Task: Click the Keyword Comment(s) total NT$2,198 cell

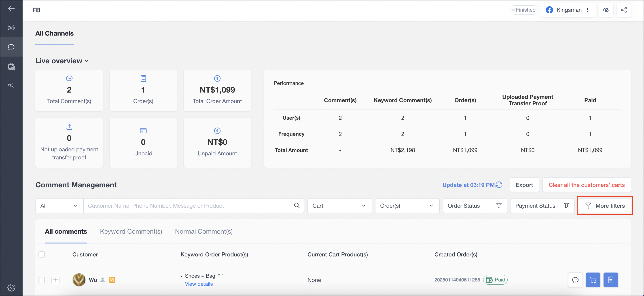Action: (x=402, y=150)
